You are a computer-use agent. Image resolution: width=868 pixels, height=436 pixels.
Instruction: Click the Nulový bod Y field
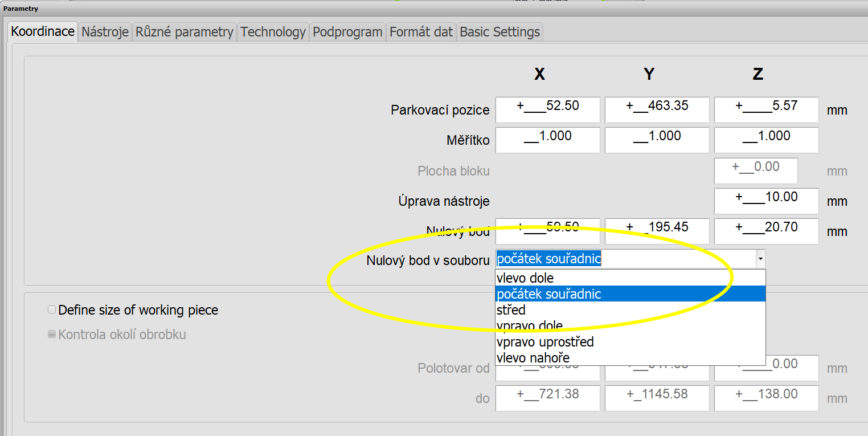click(x=657, y=231)
